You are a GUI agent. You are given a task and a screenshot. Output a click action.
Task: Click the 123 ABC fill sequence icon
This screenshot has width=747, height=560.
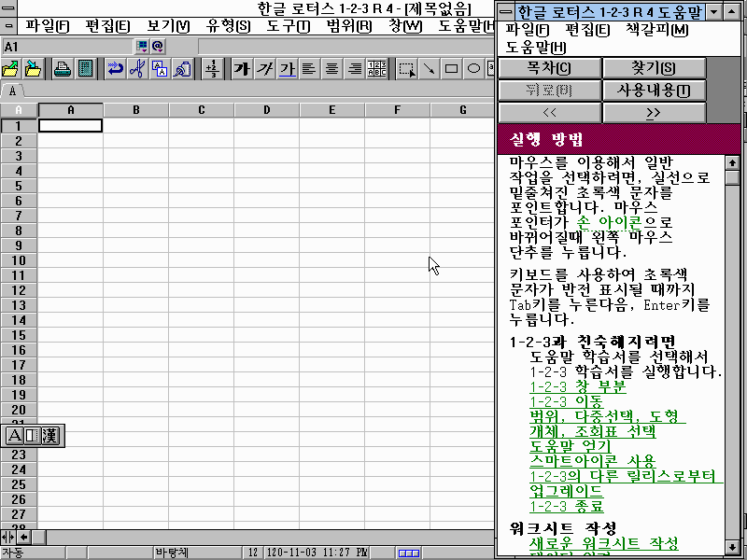coord(377,69)
